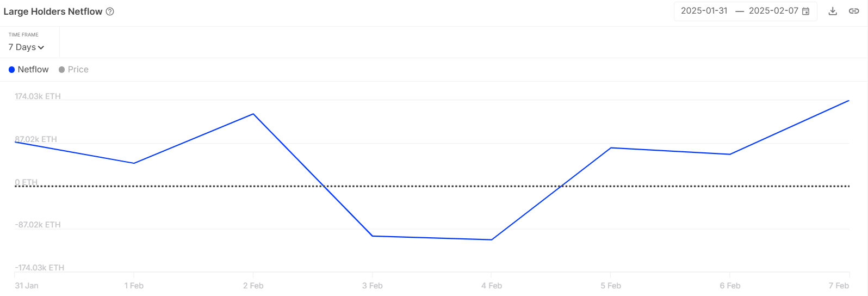Click the 3 Feb axis label
The image size is (868, 296).
(x=373, y=286)
